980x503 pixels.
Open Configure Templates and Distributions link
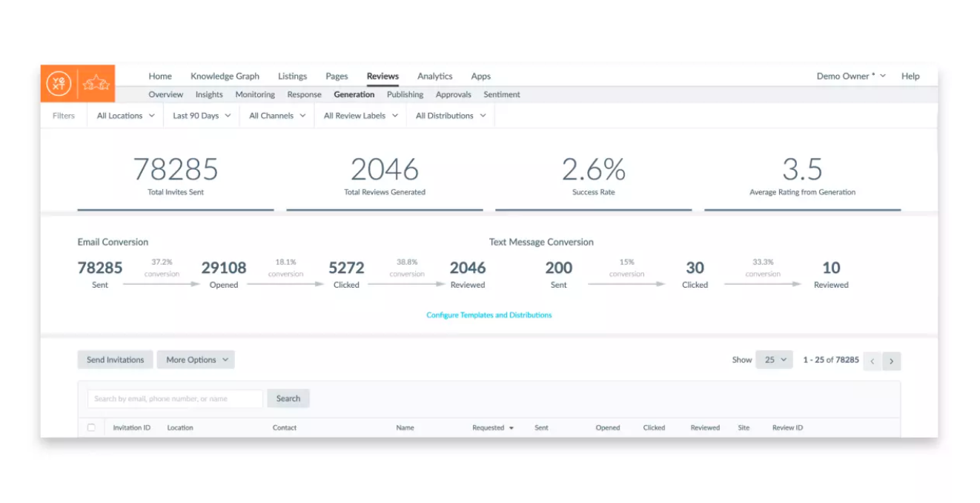pyautogui.click(x=489, y=315)
